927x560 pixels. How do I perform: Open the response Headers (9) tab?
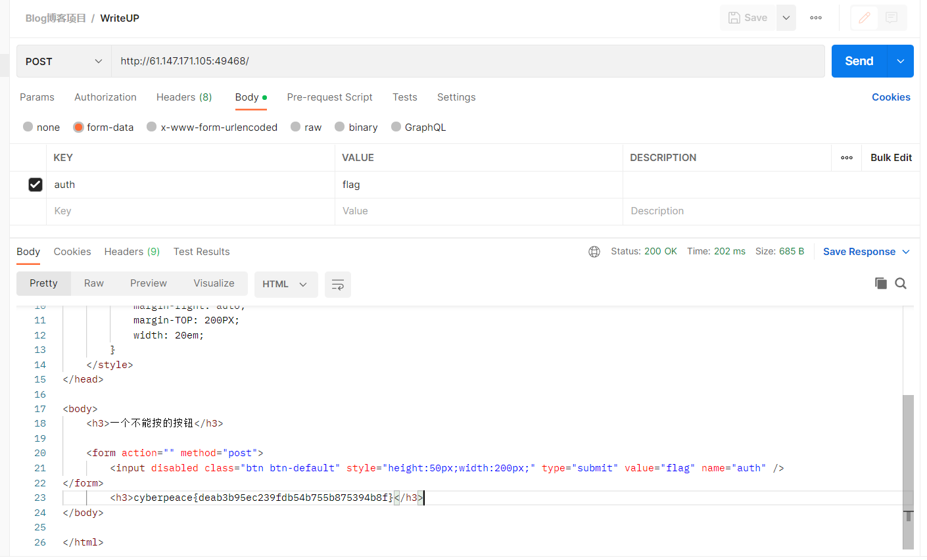pos(132,252)
